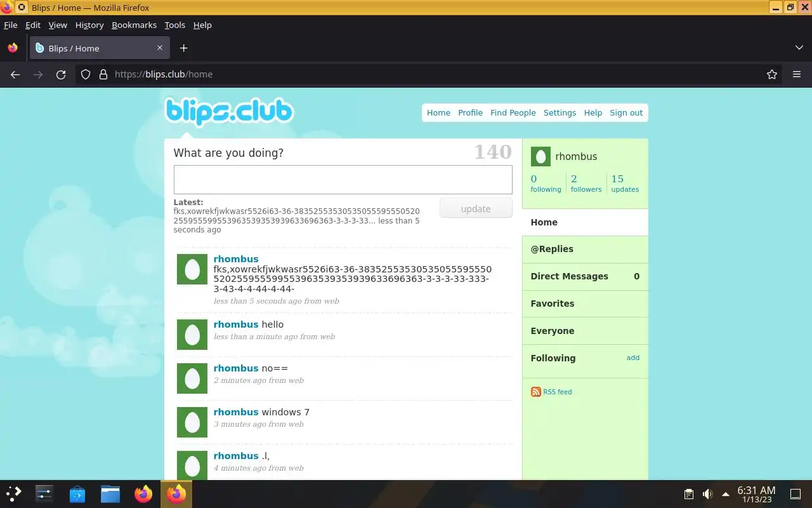Click Home link in top navigation
Viewport: 812px width, 508px height.
pyautogui.click(x=438, y=112)
